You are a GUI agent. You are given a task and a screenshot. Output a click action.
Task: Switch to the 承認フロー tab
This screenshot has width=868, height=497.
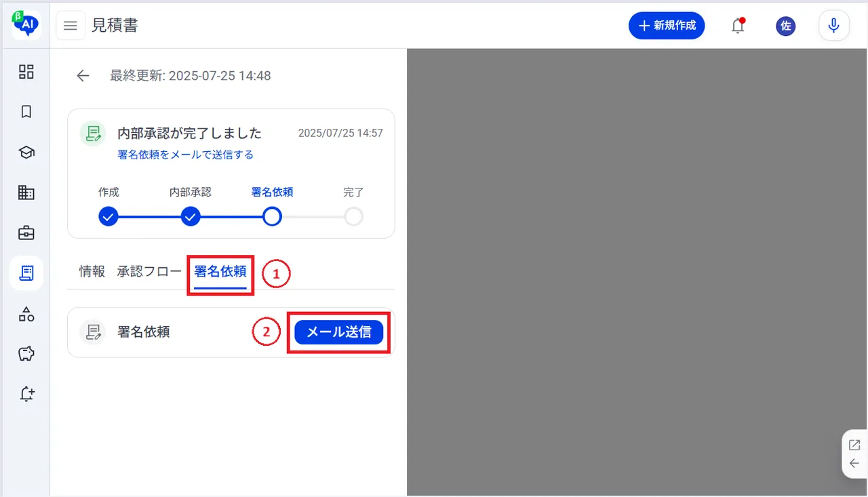pos(149,272)
